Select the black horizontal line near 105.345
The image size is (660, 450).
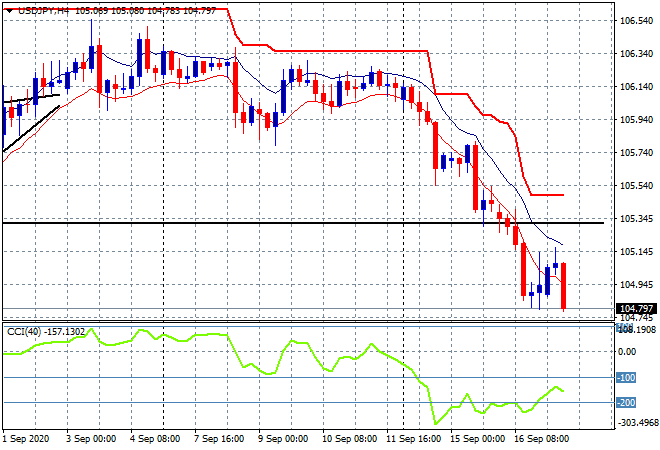[x=303, y=223]
